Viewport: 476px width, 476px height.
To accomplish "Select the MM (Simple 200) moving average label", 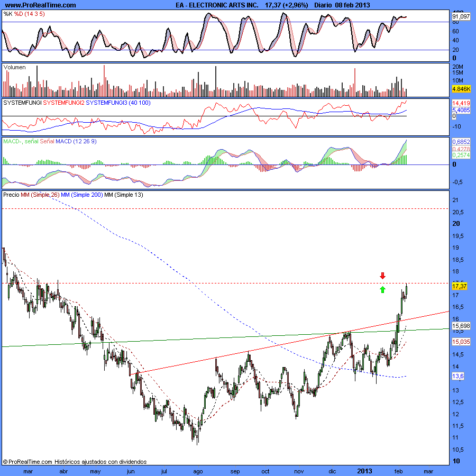I will tap(82, 195).
